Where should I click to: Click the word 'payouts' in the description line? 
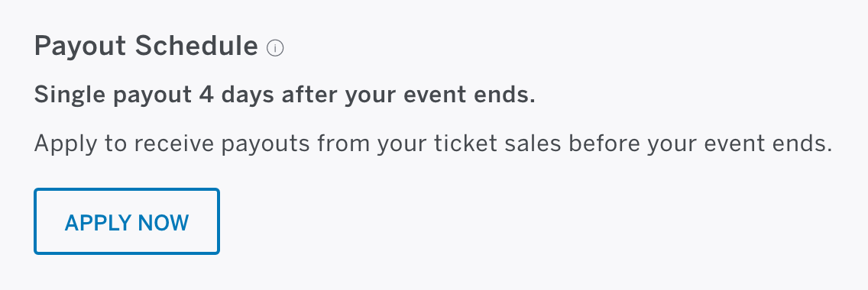[x=265, y=145]
